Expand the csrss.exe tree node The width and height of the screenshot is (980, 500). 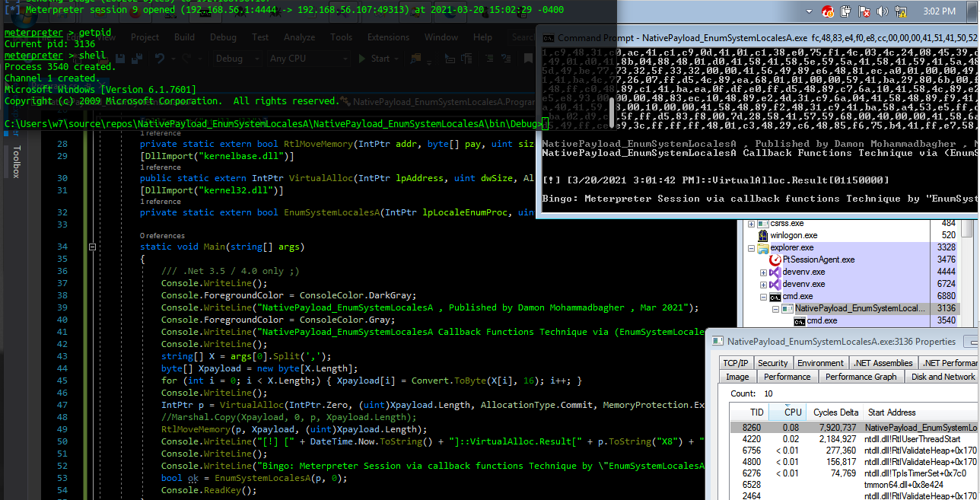(752, 224)
